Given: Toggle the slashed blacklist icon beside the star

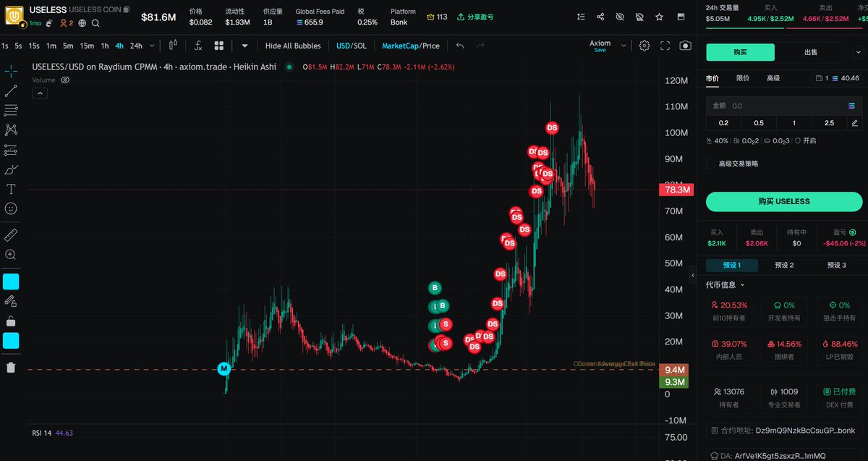Looking at the screenshot, I should (639, 17).
